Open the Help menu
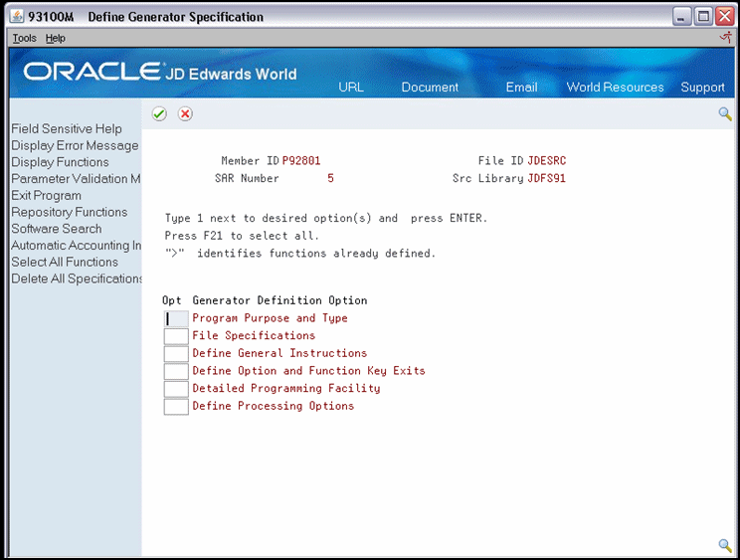740x560 pixels. coord(56,38)
